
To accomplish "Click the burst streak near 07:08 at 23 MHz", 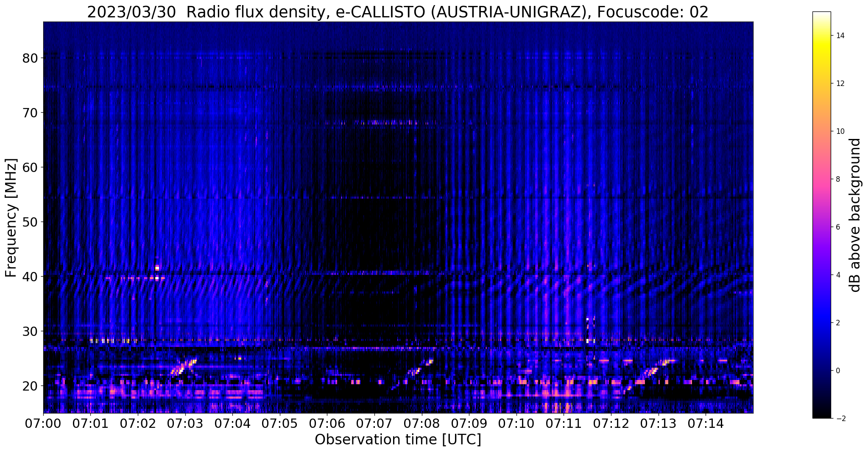I will pos(421,368).
